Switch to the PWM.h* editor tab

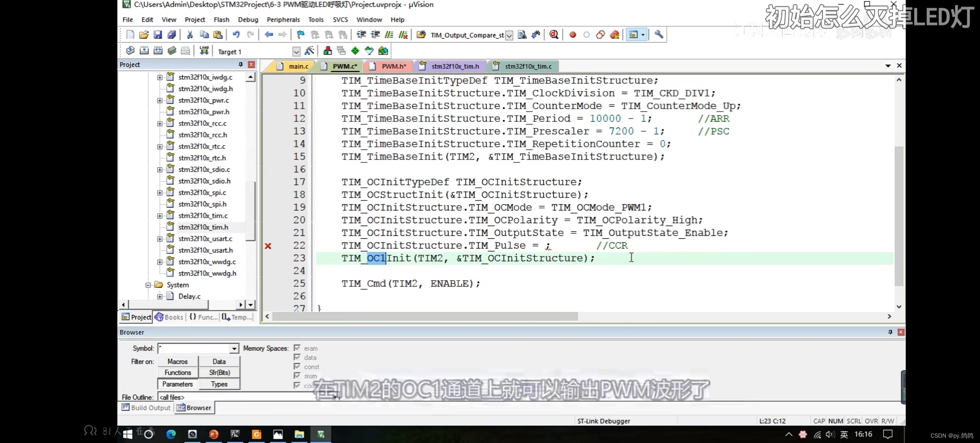pos(389,66)
